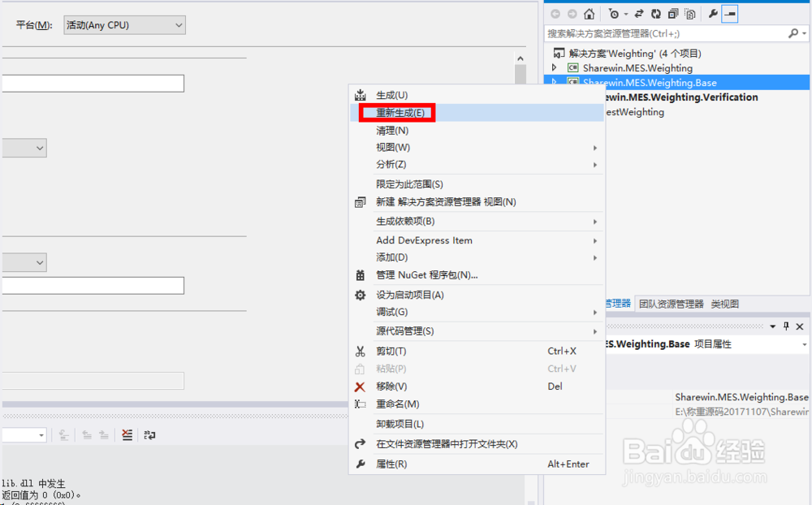Viewport: 812px width, 505px height.
Task: Choose 生成(U) Build from context menu
Action: [477, 95]
